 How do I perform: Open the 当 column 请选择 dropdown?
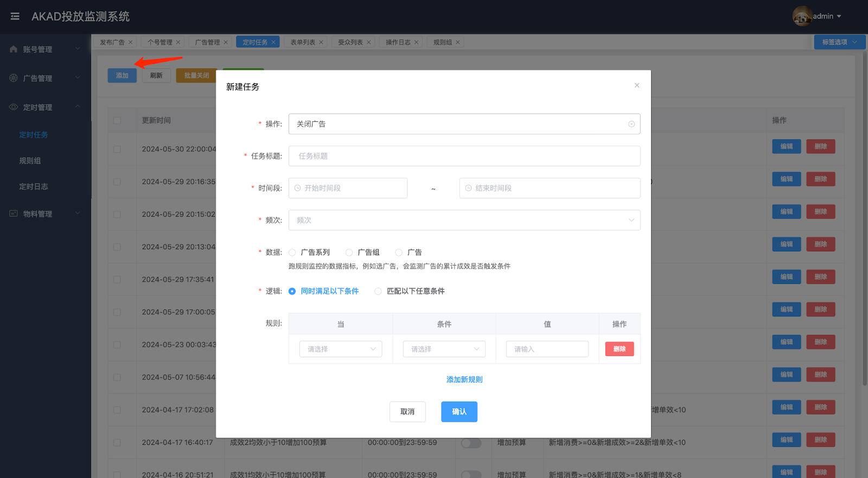coord(341,349)
